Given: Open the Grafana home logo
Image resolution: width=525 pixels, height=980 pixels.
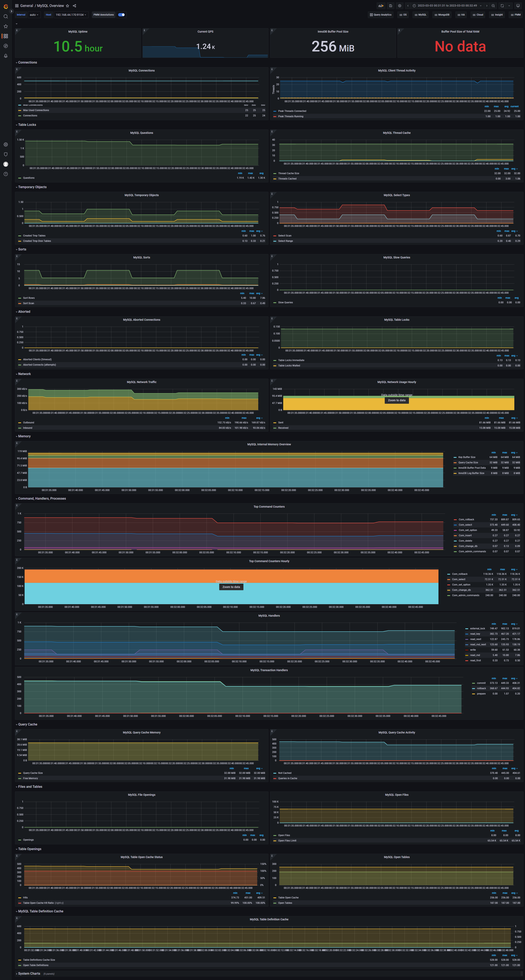Looking at the screenshot, I should click(5, 6).
